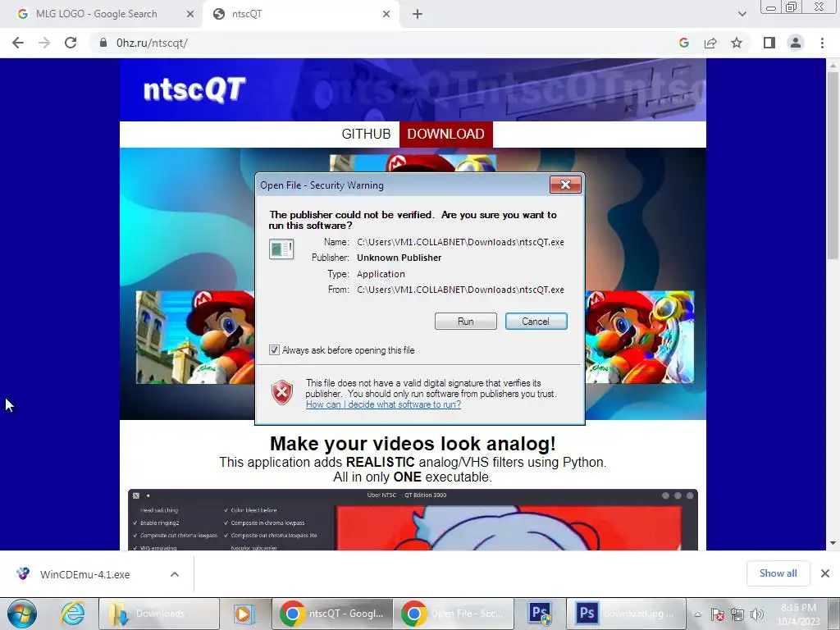Open the Chrome three-dot menu
Image resolution: width=840 pixels, height=630 pixels.
coord(822,43)
